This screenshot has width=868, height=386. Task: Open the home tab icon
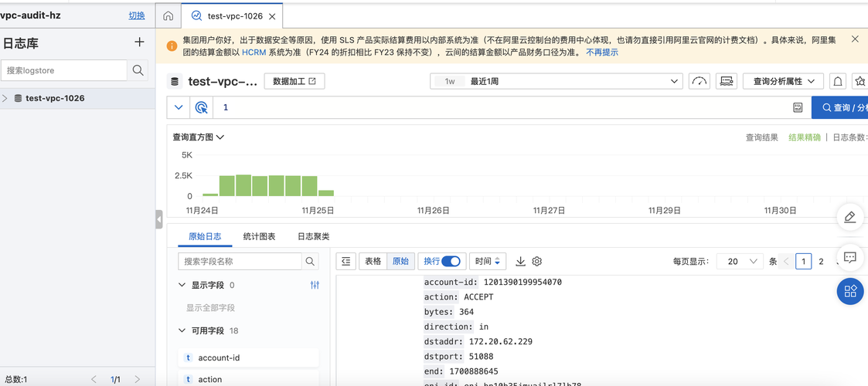[x=168, y=16]
